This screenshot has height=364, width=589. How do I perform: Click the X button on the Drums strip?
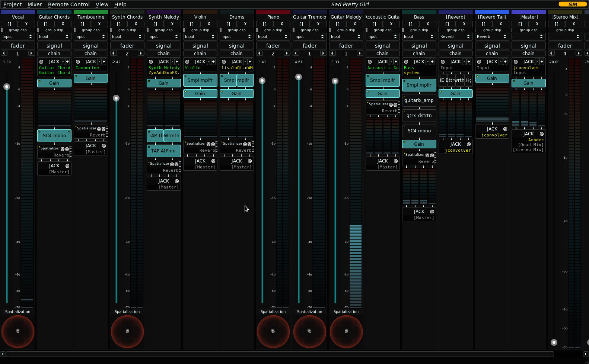(x=245, y=24)
